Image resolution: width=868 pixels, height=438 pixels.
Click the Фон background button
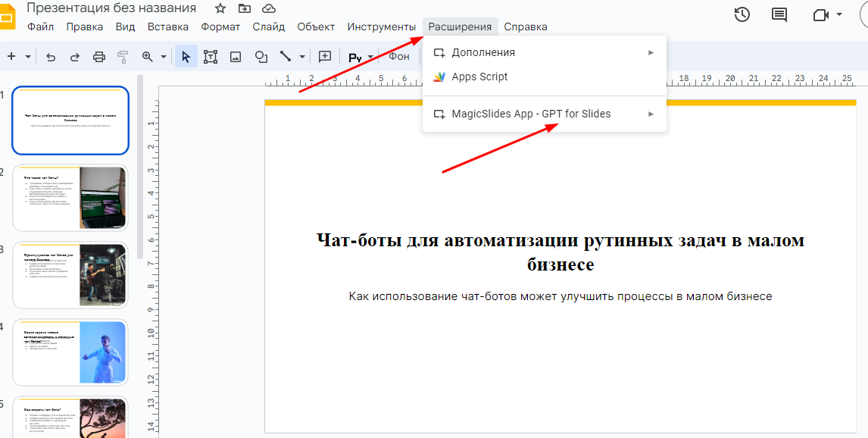(x=399, y=57)
